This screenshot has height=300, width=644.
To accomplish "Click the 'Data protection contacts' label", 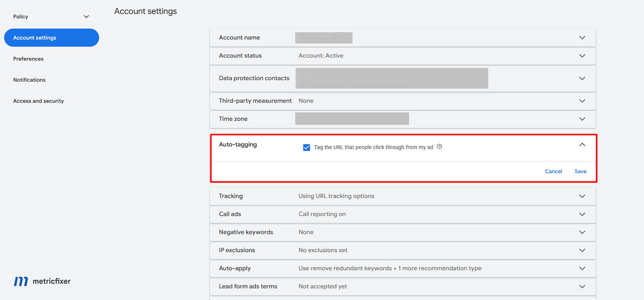I will (x=254, y=78).
